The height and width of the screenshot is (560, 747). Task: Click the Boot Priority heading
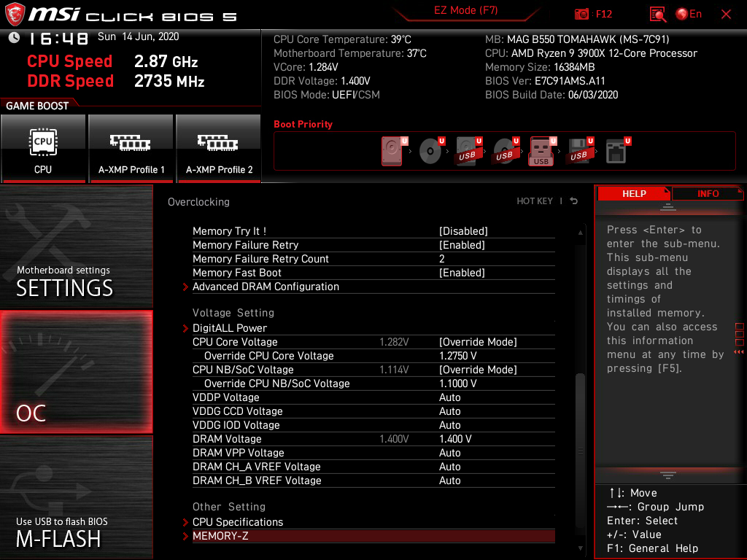click(x=303, y=124)
